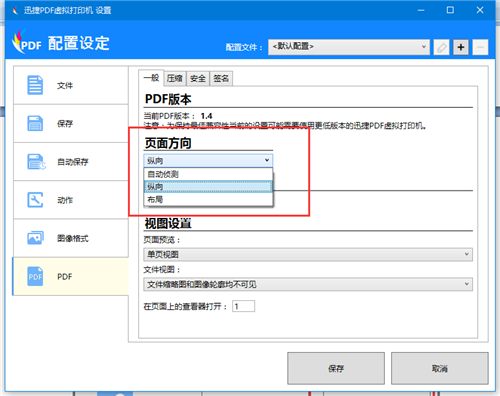
Task: Choose 布局 from orientation list
Action: point(208,199)
